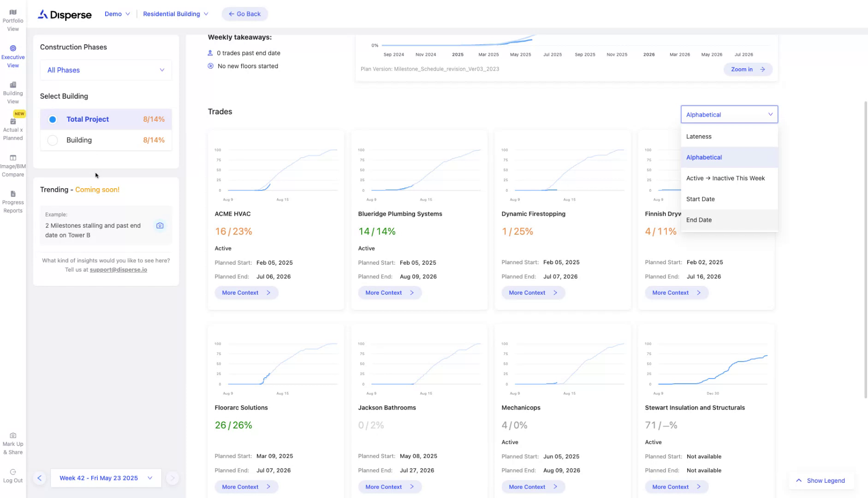Click camera icon in Trending example
The height and width of the screenshot is (498, 868).
(160, 225)
